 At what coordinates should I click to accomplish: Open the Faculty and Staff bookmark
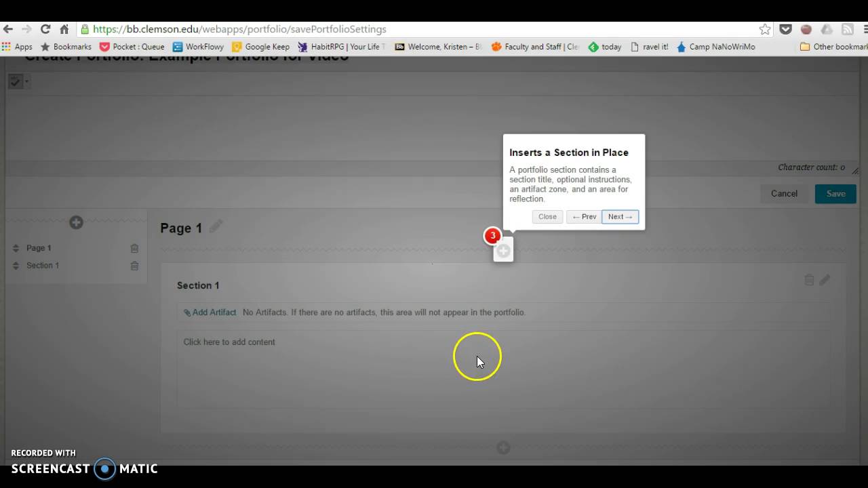click(x=535, y=47)
